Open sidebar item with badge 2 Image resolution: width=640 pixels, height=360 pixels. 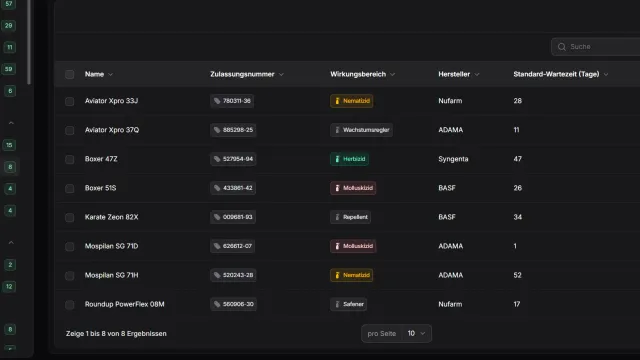10,264
